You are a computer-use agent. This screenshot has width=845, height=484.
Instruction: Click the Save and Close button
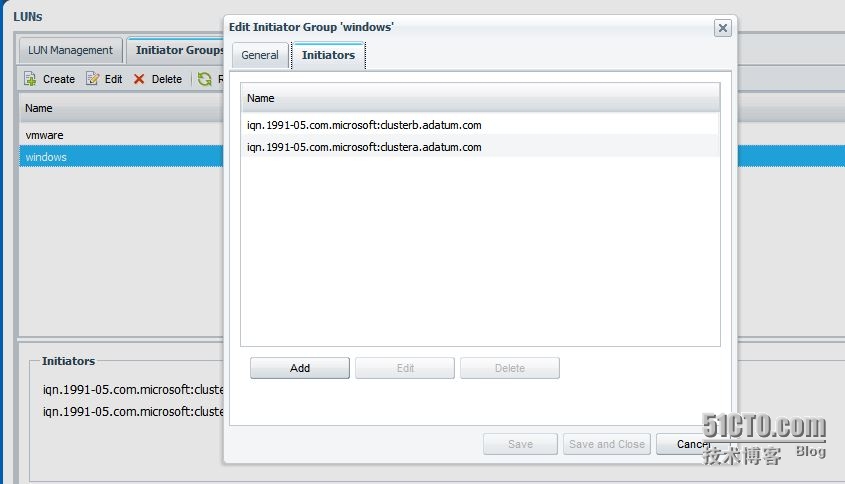(x=607, y=444)
